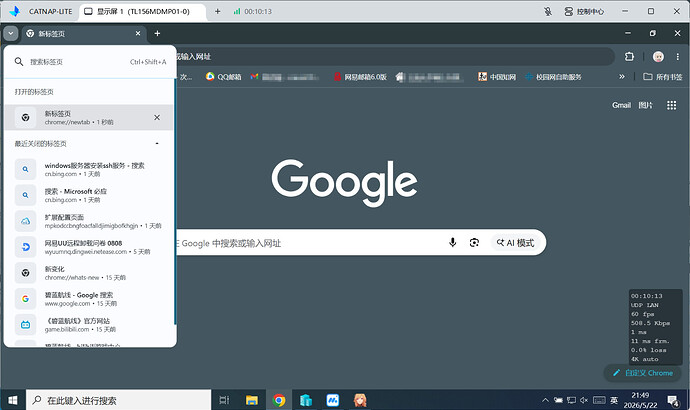Click the network tray icon
690x410 pixels.
pyautogui.click(x=571, y=400)
